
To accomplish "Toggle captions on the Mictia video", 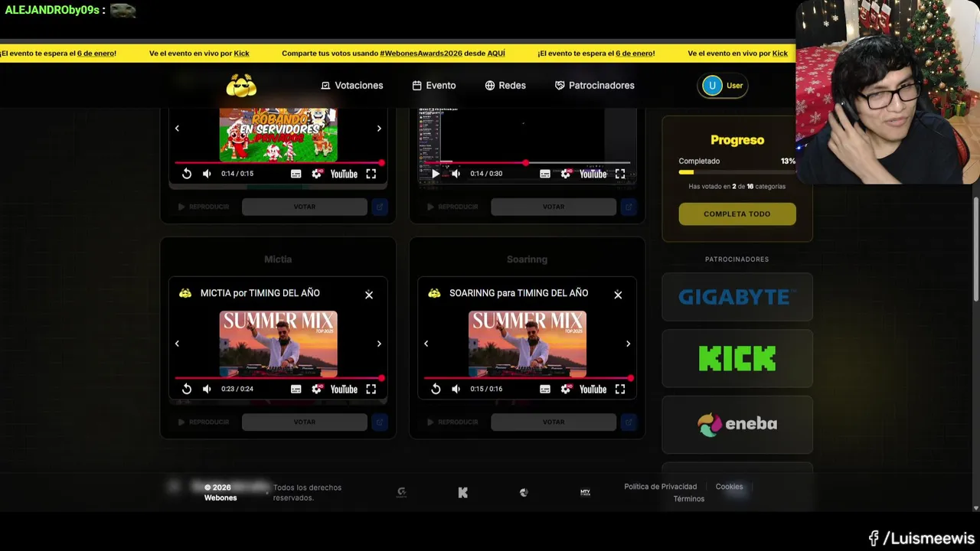I will pyautogui.click(x=296, y=389).
